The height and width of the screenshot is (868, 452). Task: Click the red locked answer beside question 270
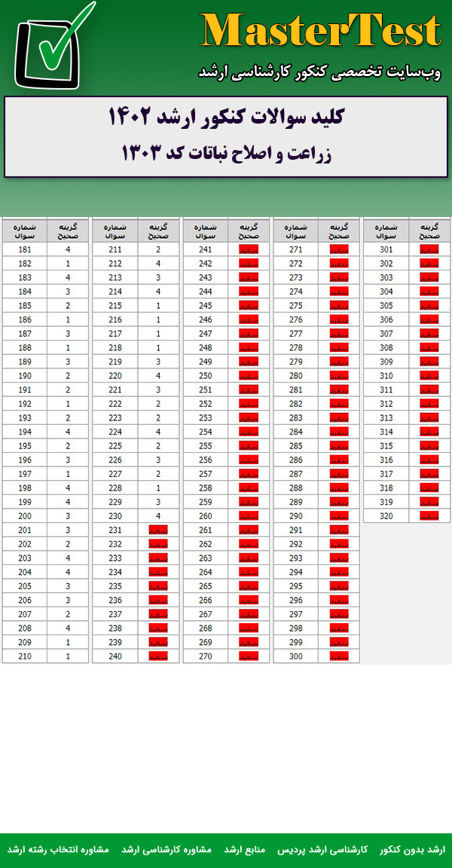249,656
